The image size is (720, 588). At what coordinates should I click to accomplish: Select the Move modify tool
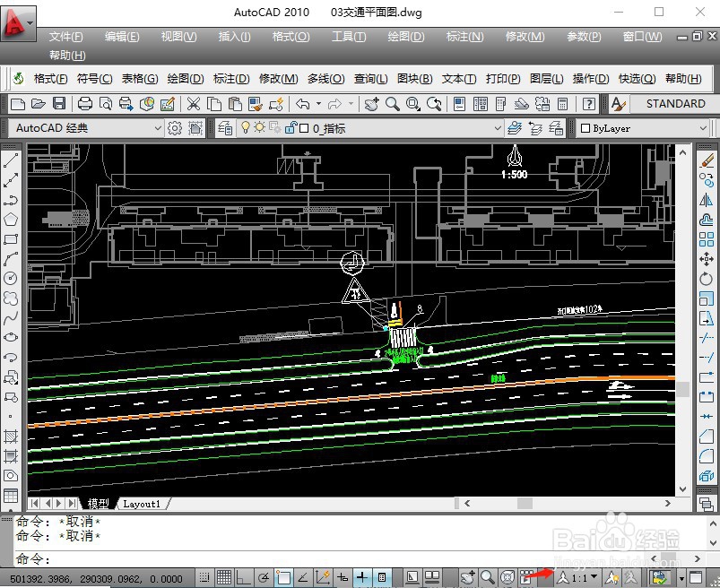coord(707,259)
